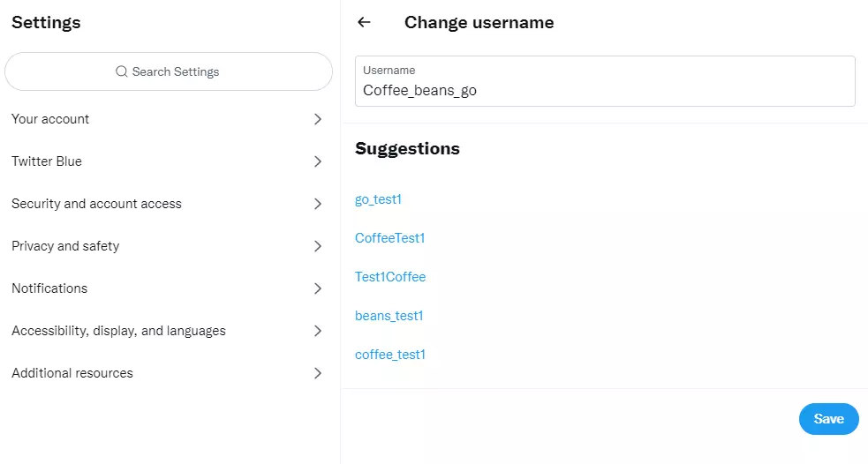868x464 pixels.
Task: Click the magnifier icon in Search Settings
Action: pos(122,71)
